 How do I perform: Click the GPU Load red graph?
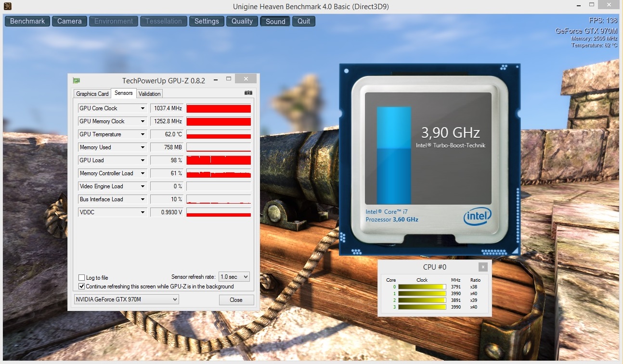(219, 160)
